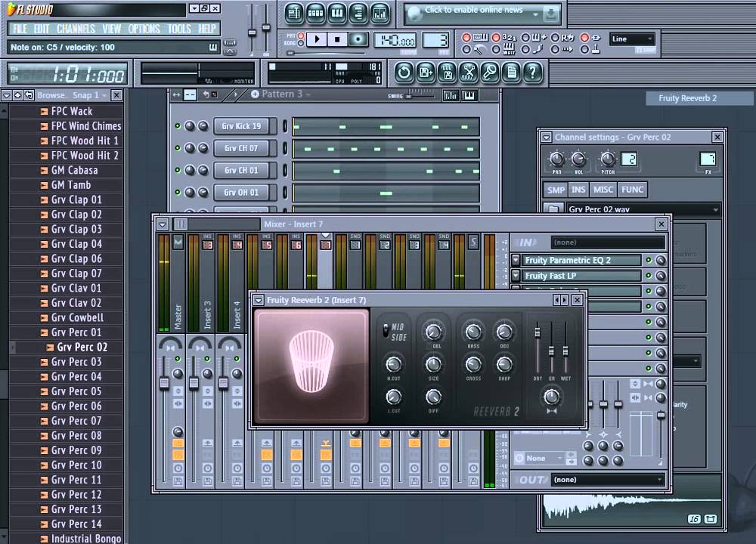Show the Step Sequencer via toolbar icon

[315, 13]
